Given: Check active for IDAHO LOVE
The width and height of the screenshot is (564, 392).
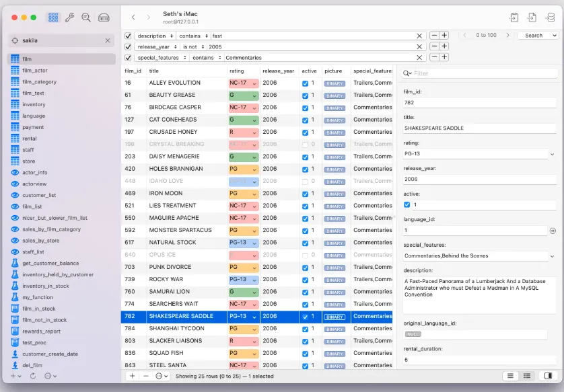Looking at the screenshot, I should pos(305,182).
